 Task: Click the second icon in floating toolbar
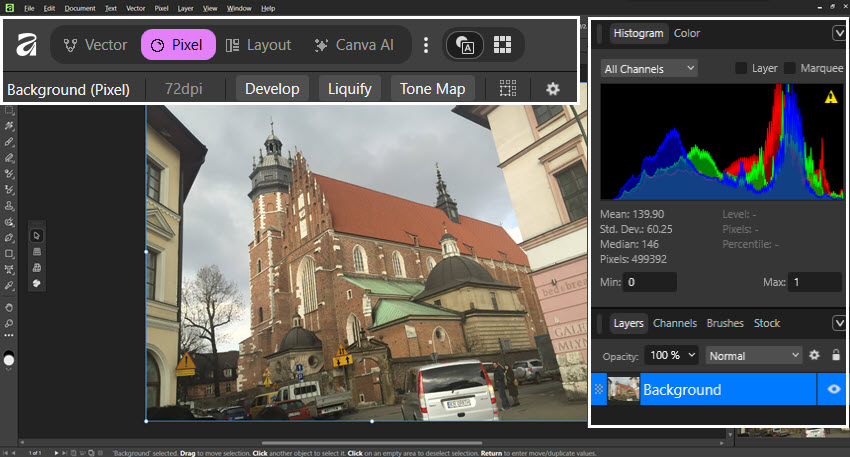37,252
